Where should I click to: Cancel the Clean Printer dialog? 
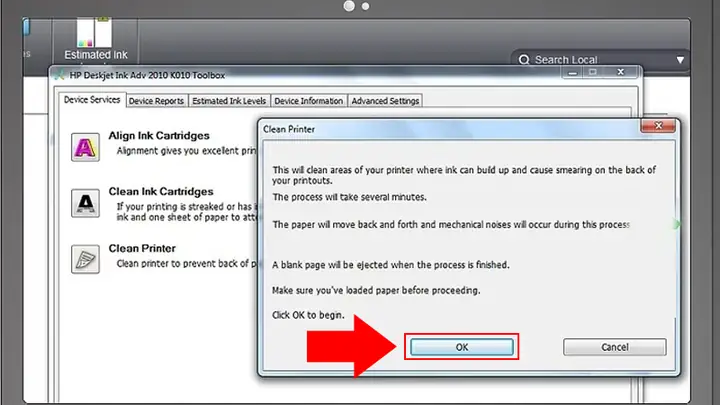[x=614, y=347]
